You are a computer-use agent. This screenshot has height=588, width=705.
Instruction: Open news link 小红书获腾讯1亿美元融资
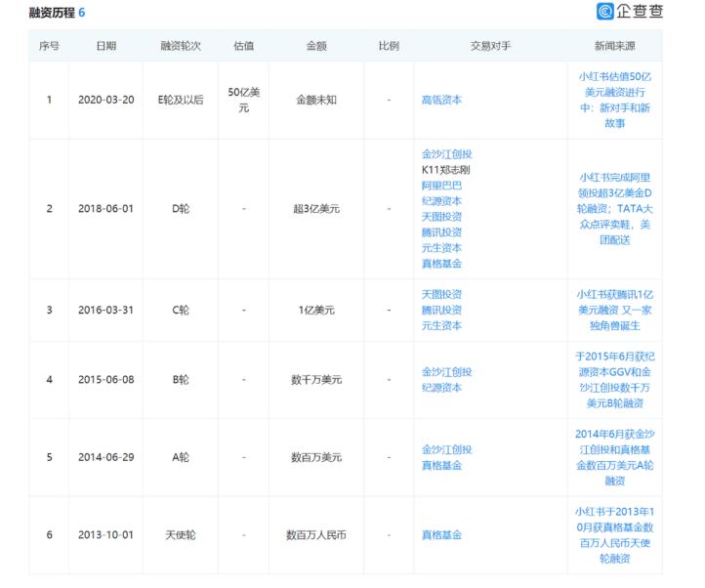(614, 310)
